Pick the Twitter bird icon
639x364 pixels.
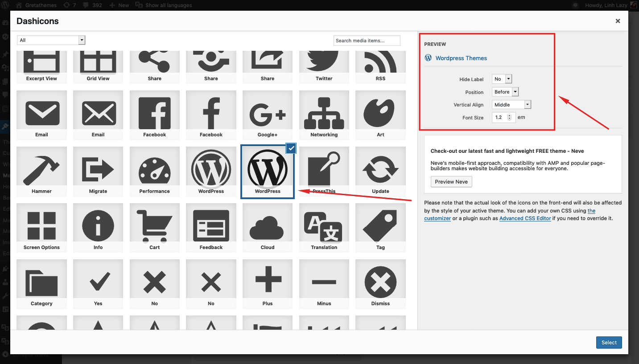click(x=324, y=67)
